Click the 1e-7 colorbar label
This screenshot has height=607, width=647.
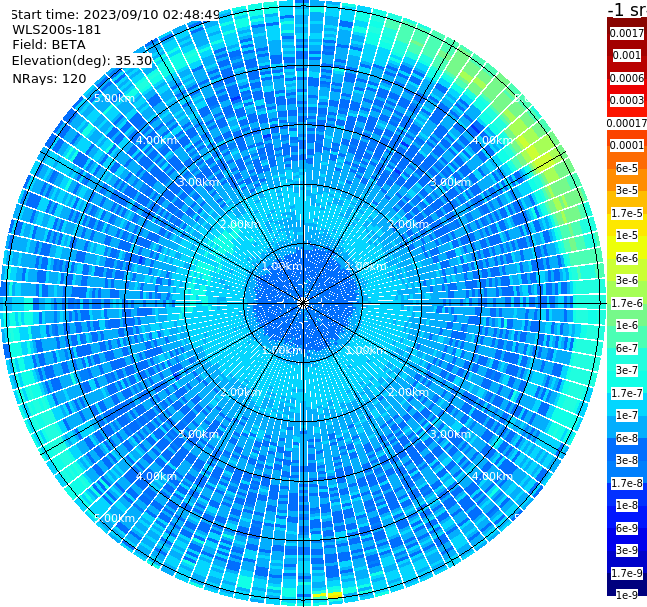(627, 415)
